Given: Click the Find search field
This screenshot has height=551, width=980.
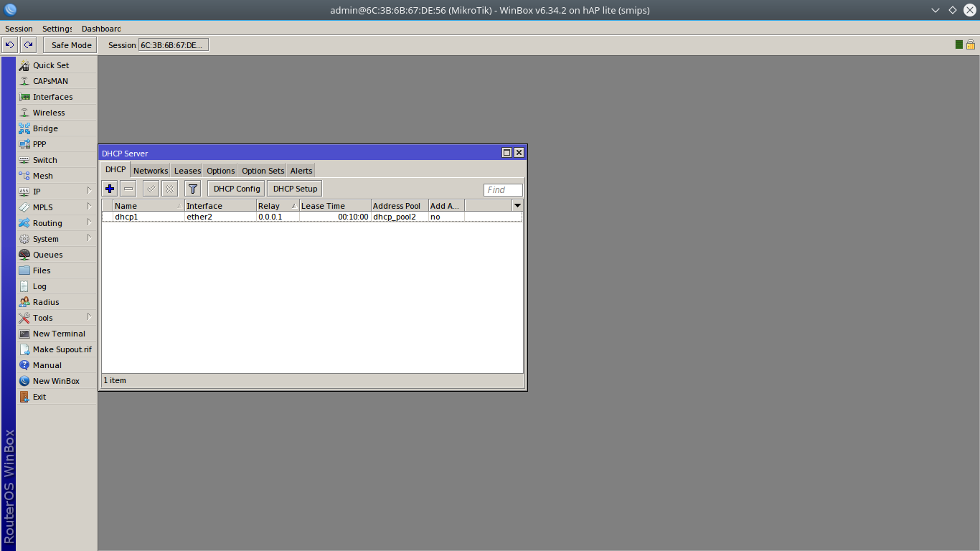Looking at the screenshot, I should click(503, 190).
